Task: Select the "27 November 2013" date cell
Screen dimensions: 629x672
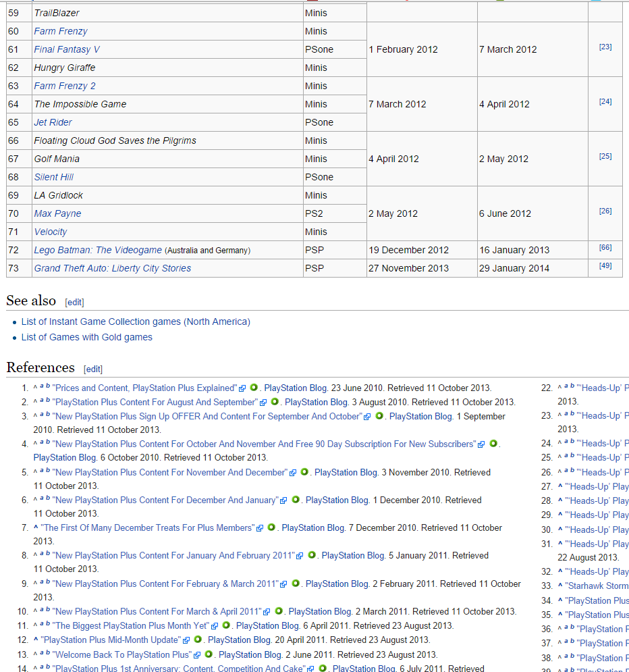Action: tap(422, 268)
